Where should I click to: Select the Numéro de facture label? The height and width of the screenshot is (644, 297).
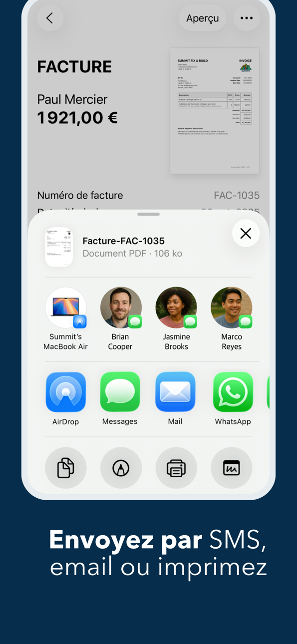[80, 195]
